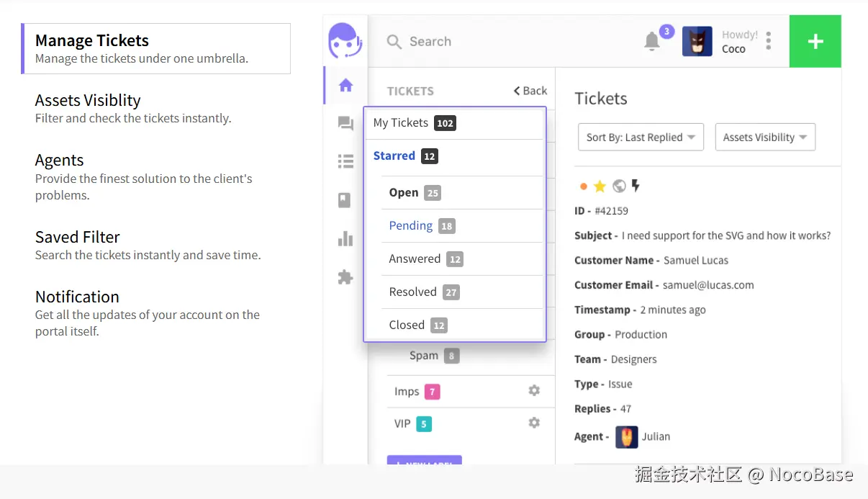Select the Assets Visiblity feature tab
This screenshot has width=868, height=499.
133,108
